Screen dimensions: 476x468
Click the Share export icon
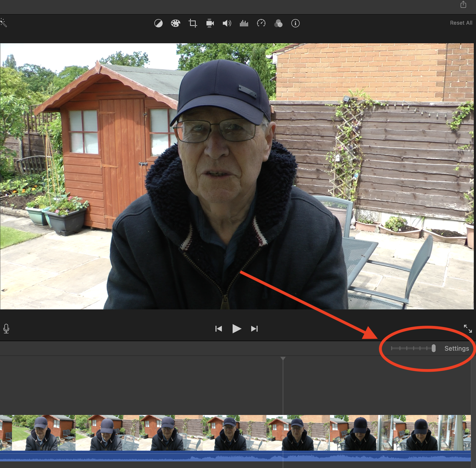[463, 5]
